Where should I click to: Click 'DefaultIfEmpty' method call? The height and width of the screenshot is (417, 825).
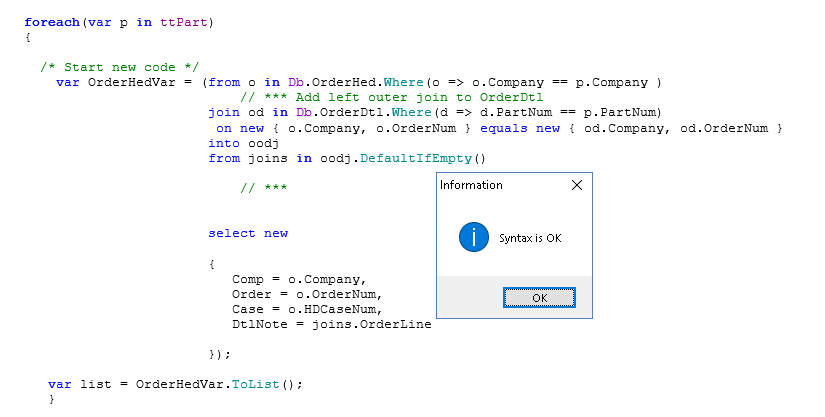416,158
